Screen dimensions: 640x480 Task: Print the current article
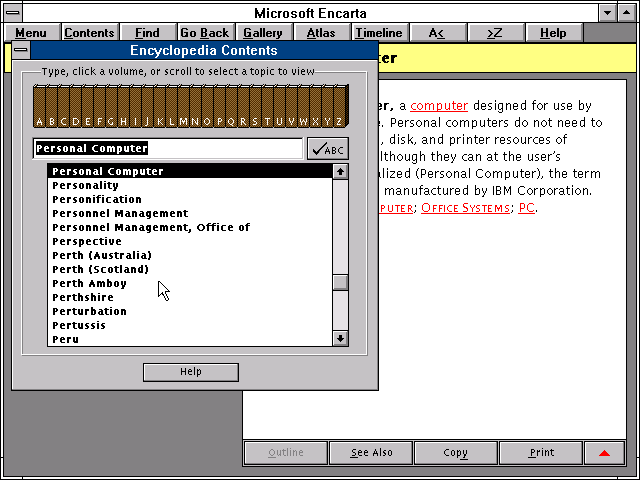[x=541, y=453]
